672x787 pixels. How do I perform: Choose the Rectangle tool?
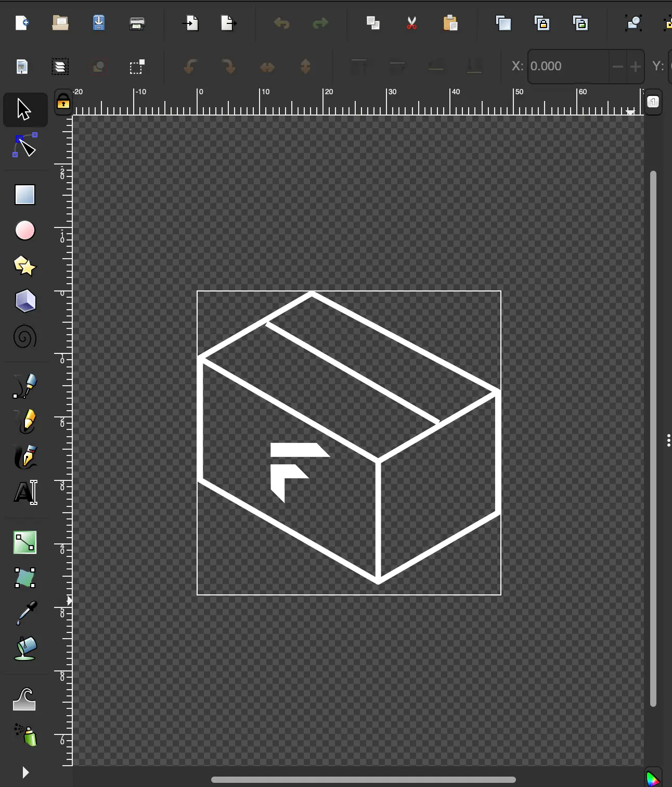pyautogui.click(x=25, y=195)
